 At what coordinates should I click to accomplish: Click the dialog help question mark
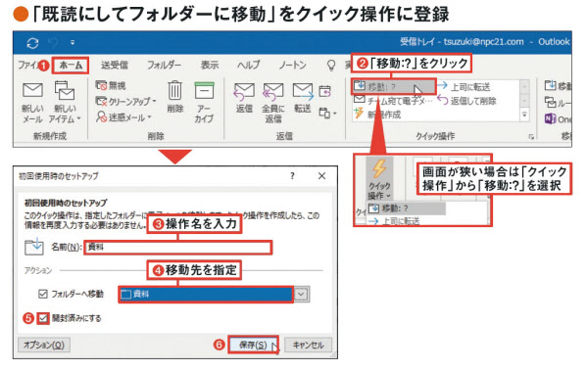(292, 176)
